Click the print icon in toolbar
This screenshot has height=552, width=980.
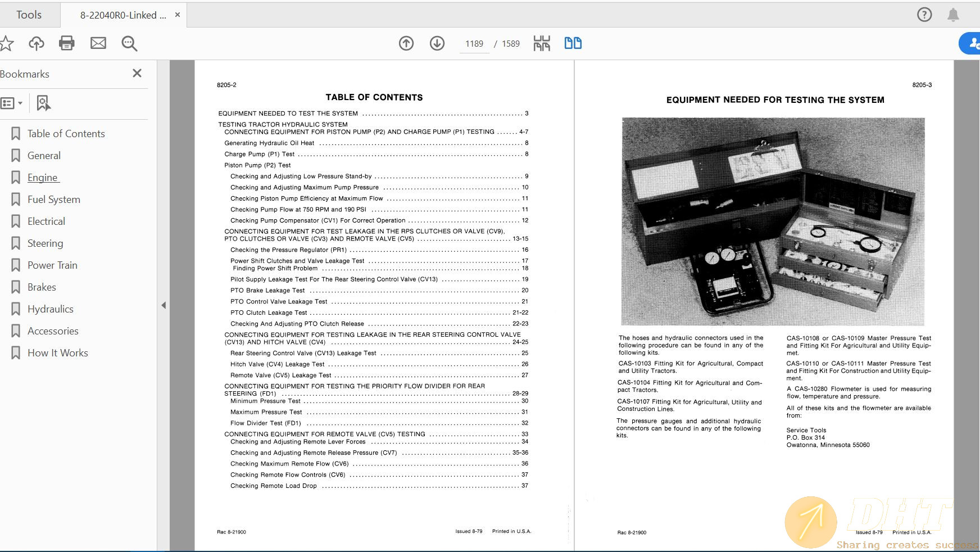point(67,43)
